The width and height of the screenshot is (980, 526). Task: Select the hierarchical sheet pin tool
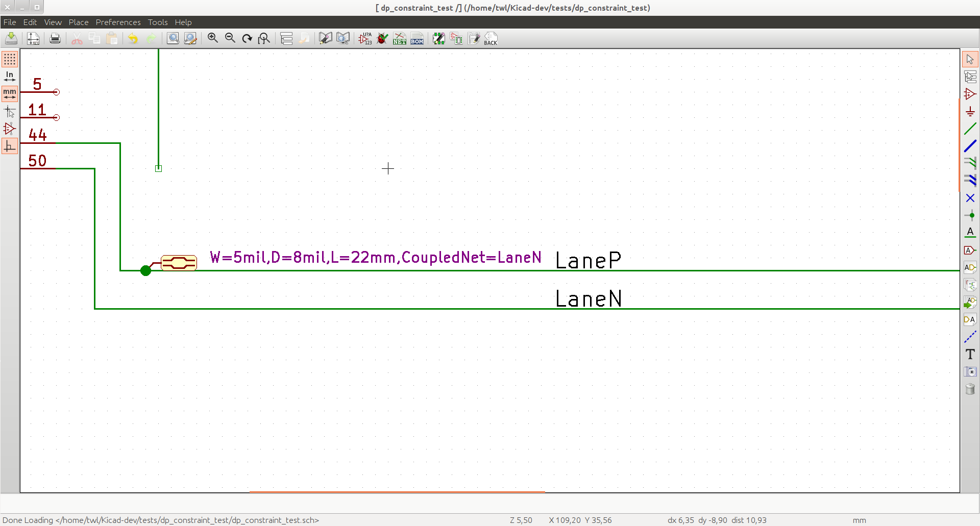click(970, 319)
